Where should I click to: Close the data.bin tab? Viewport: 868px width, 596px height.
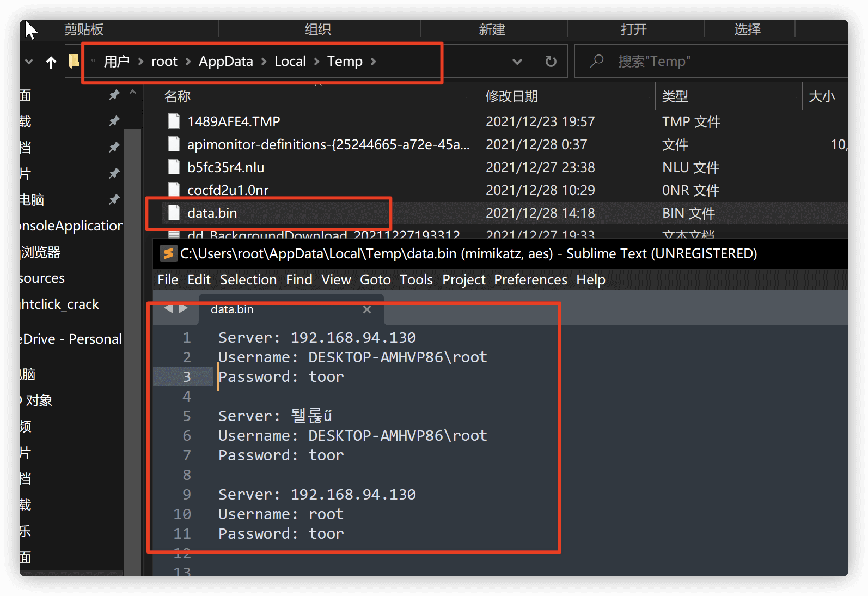[367, 309]
